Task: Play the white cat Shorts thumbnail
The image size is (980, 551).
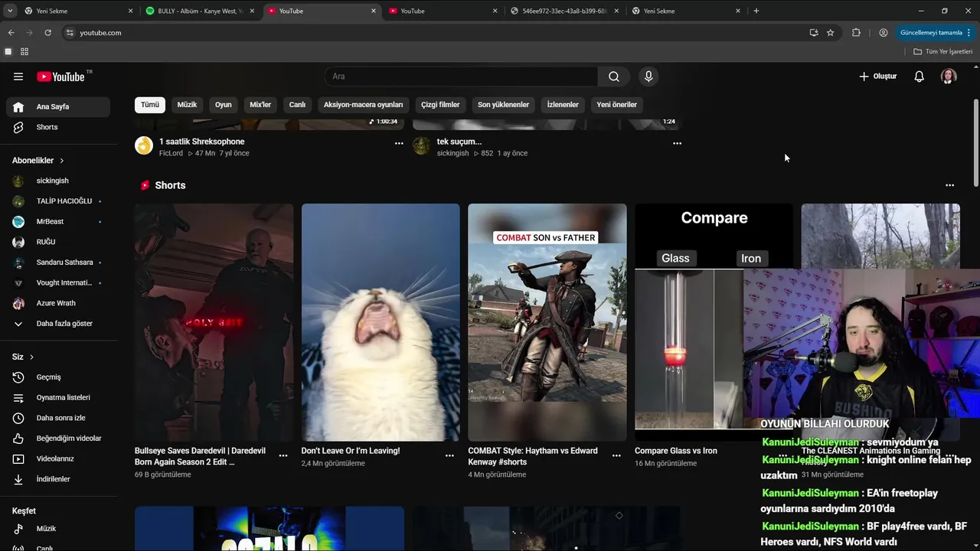Action: (381, 322)
